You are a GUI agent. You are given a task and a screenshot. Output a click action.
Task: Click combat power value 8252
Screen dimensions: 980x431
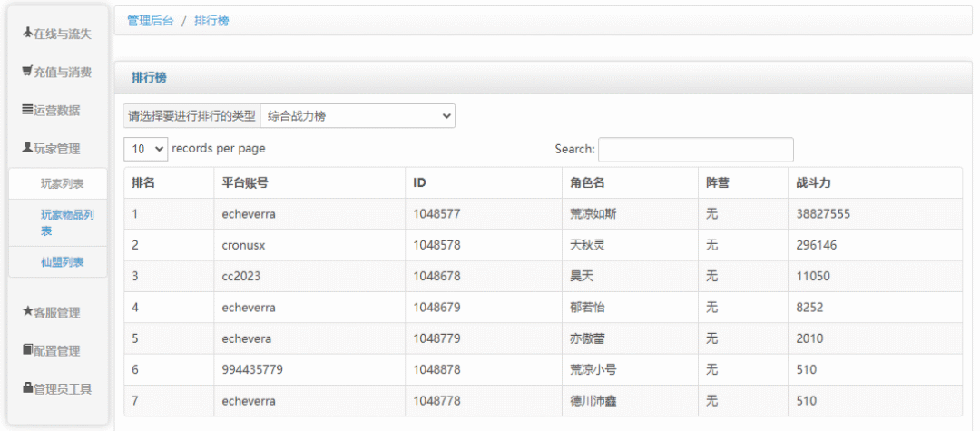809,308
